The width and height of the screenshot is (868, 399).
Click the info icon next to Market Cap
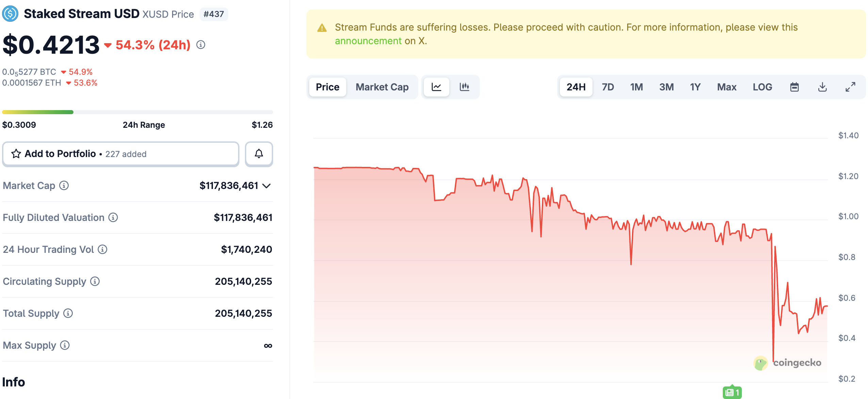click(x=63, y=186)
